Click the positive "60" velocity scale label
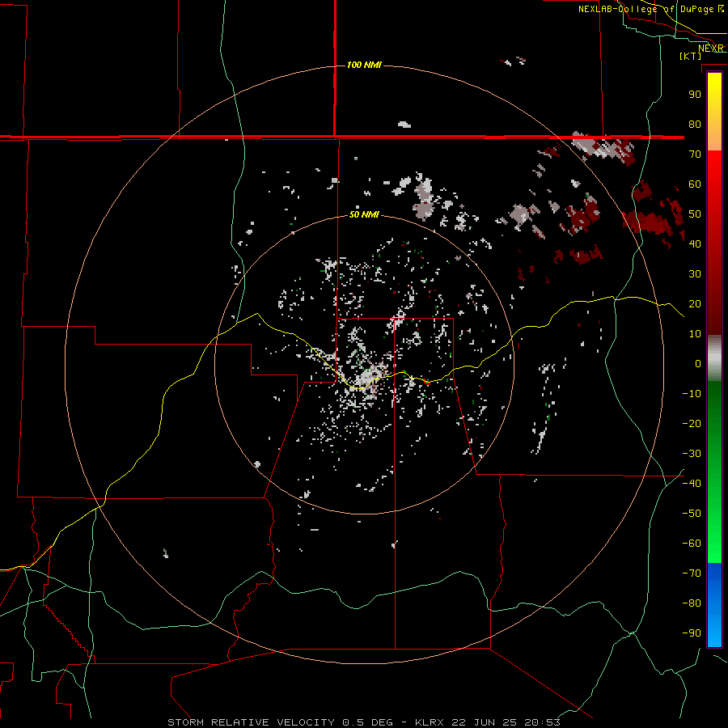 click(x=695, y=184)
